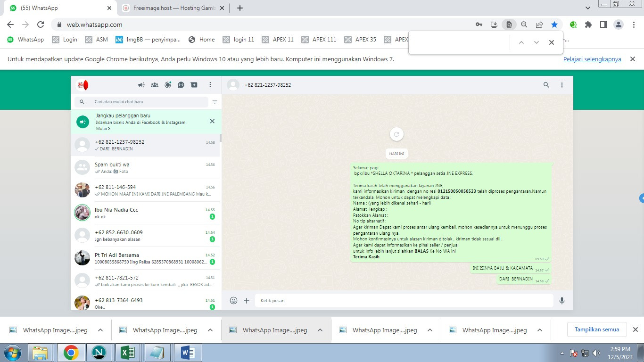Open a new browser tab
644x362 pixels.
click(x=239, y=8)
